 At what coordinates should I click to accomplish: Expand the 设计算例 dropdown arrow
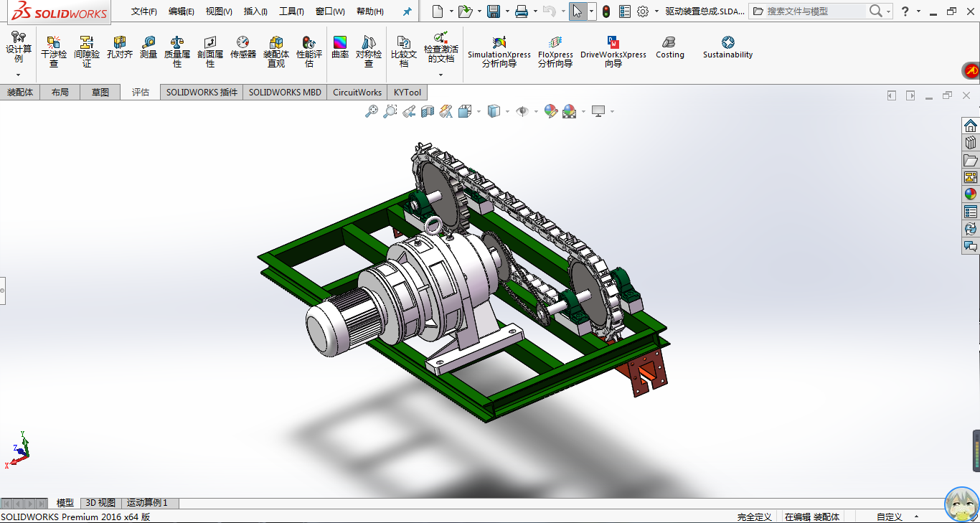point(19,75)
